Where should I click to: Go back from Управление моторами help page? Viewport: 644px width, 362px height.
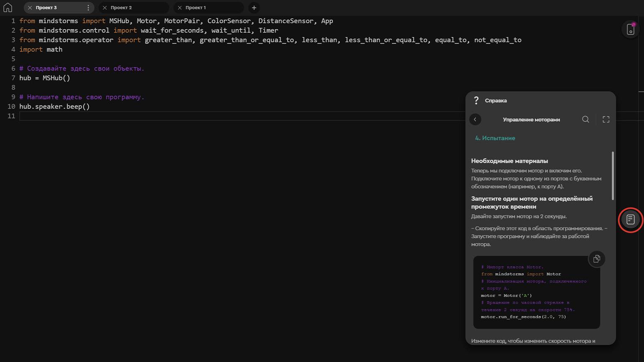click(475, 120)
